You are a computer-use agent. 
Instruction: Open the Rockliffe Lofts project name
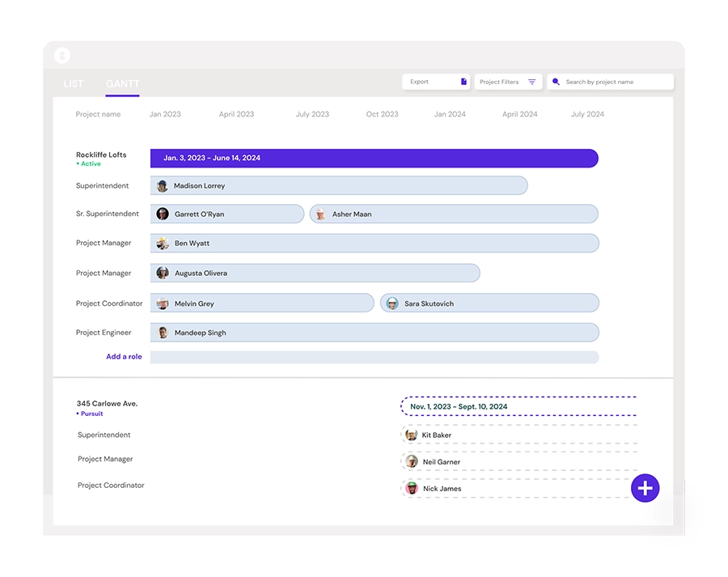coord(101,155)
